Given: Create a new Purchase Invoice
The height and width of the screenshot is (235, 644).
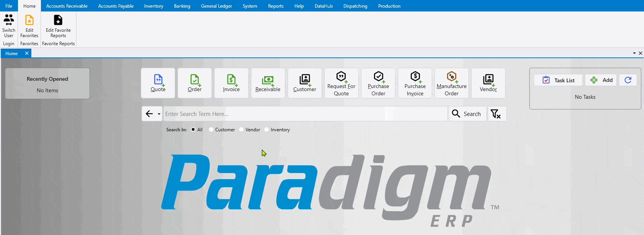Looking at the screenshot, I should (x=415, y=83).
